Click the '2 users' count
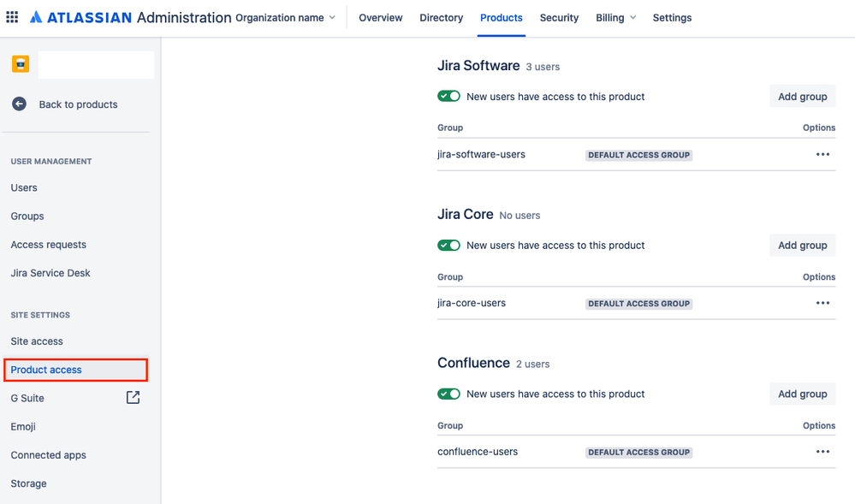The height and width of the screenshot is (504, 855). pyautogui.click(x=532, y=364)
